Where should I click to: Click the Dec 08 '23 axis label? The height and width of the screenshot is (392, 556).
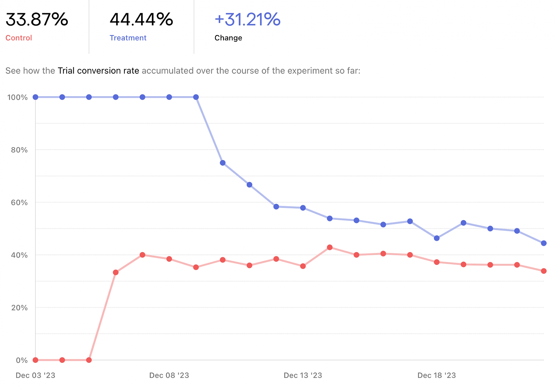[169, 375]
